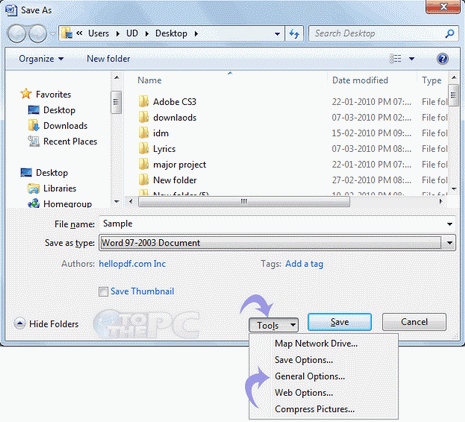Click the Back navigation arrow button
The image size is (465, 422).
[x=16, y=34]
